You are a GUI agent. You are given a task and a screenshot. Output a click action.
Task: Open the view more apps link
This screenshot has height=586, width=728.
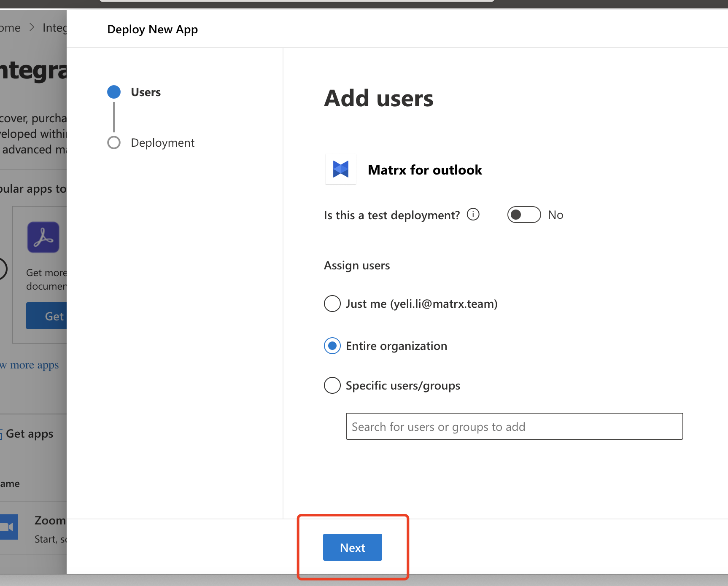30,365
